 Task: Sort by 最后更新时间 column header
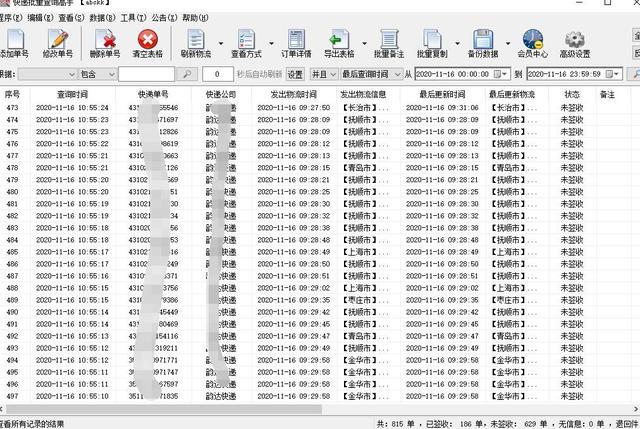coord(442,94)
